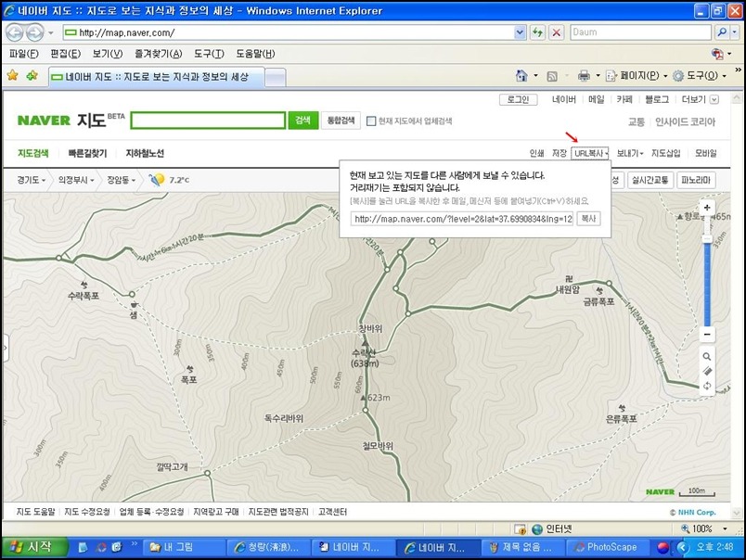Select the map magnifier zoom tool

pos(707,357)
